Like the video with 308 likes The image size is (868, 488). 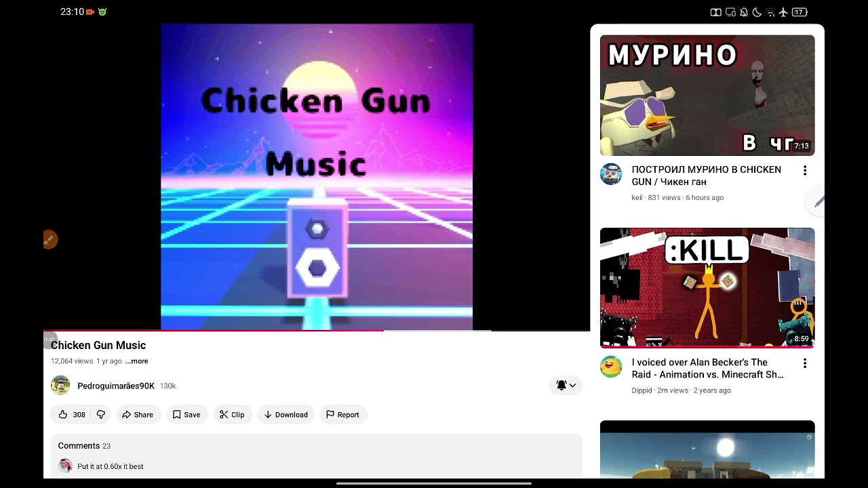[x=71, y=415]
